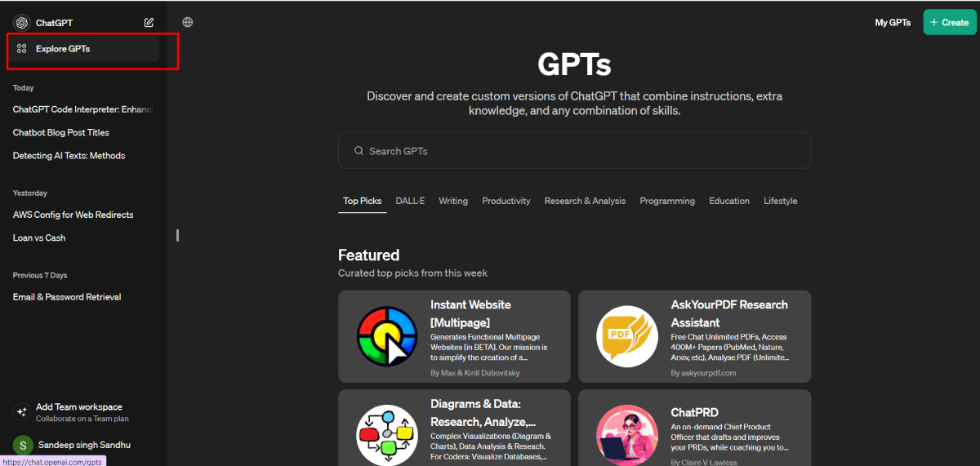Image resolution: width=980 pixels, height=466 pixels.
Task: Open the Research & Analysis tab
Action: [585, 201]
